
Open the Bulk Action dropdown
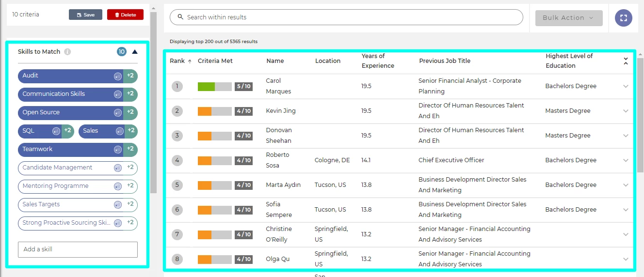coord(568,18)
